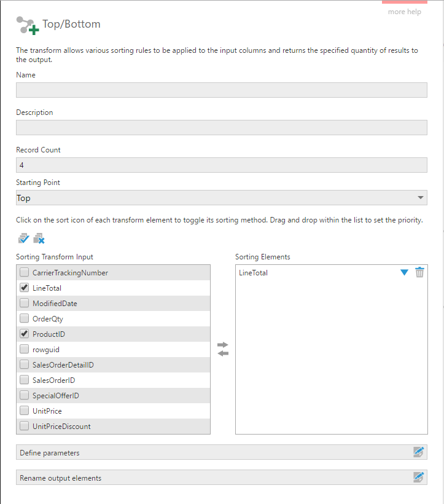Open Rename output elements with its pencil icon
The width and height of the screenshot is (444, 504).
pyautogui.click(x=419, y=477)
